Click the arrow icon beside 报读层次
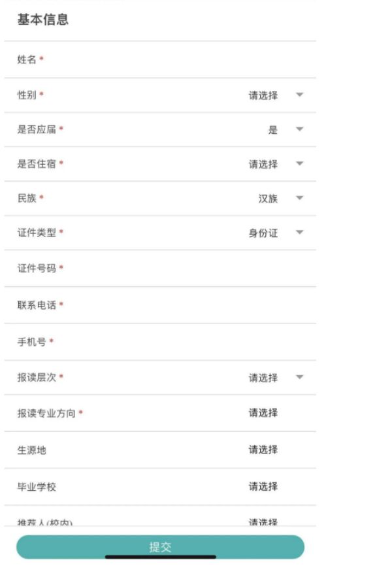This screenshot has width=392, height=579. 299,378
